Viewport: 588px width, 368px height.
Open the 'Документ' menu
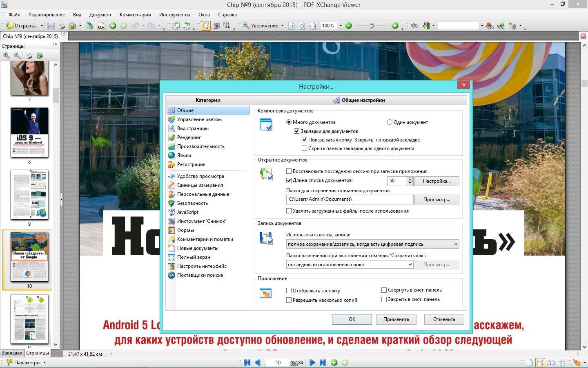tap(100, 15)
